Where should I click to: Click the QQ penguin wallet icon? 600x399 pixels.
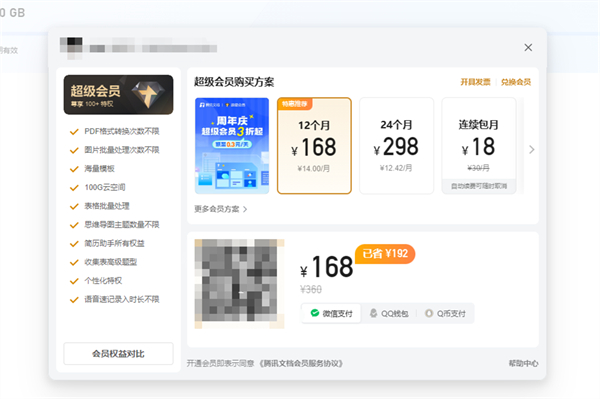coord(373,313)
